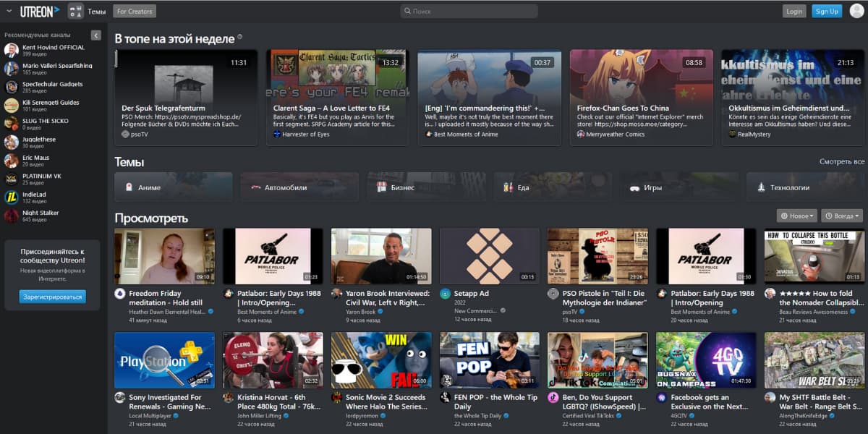Click the user profile avatar icon
The height and width of the screenshot is (434, 868).
[x=856, y=11]
